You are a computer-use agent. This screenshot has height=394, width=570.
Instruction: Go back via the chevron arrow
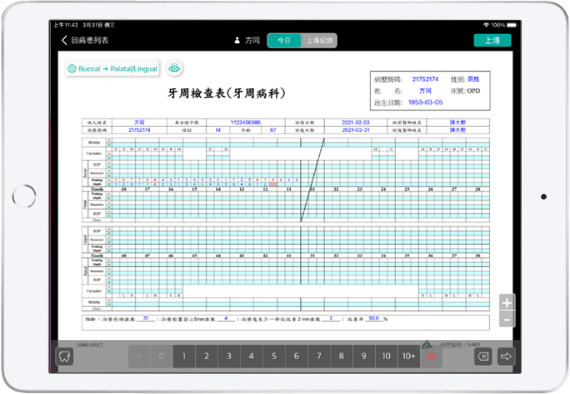(x=64, y=40)
